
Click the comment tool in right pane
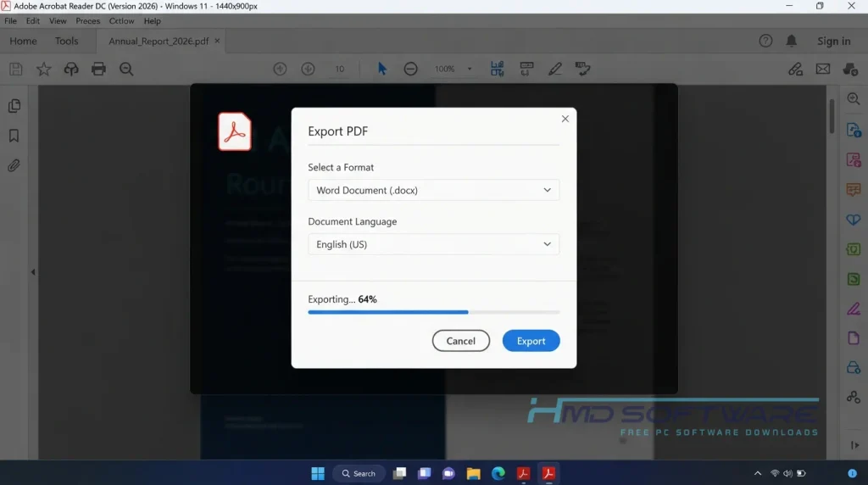tap(854, 189)
